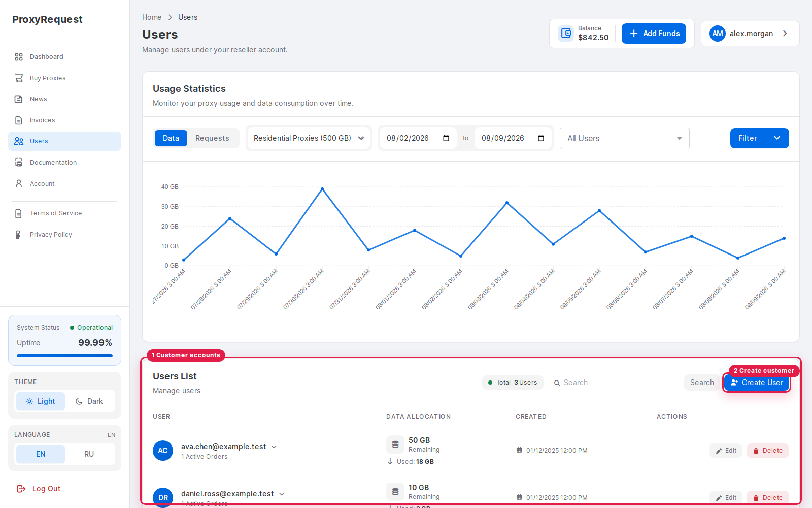Click the Log Out arrow icon
The height and width of the screenshot is (508, 812).
coord(21,489)
